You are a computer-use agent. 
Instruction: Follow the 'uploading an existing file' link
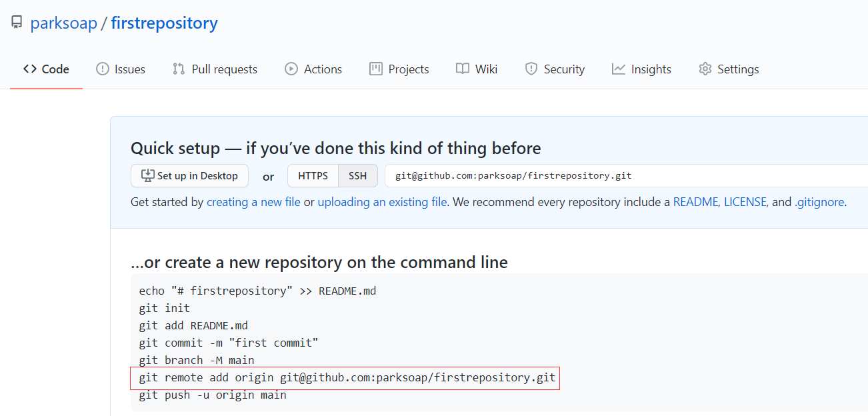(x=382, y=202)
